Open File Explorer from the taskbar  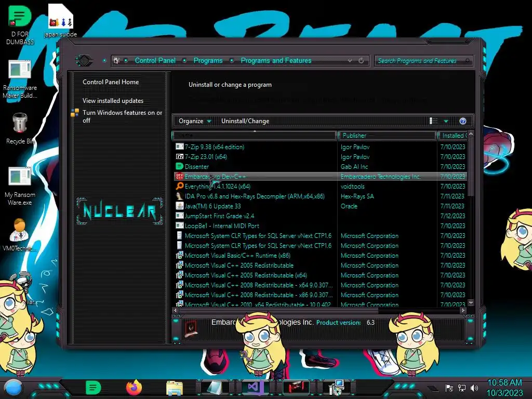(x=175, y=388)
